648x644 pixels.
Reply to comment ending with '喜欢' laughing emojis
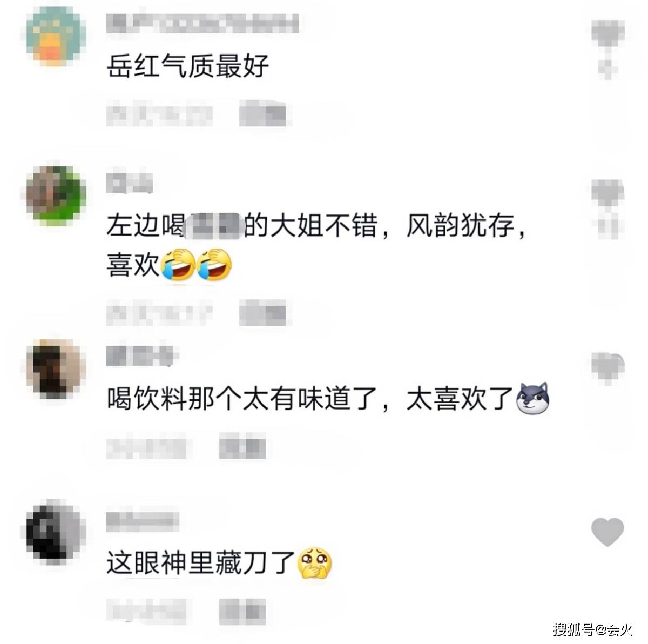point(262,314)
